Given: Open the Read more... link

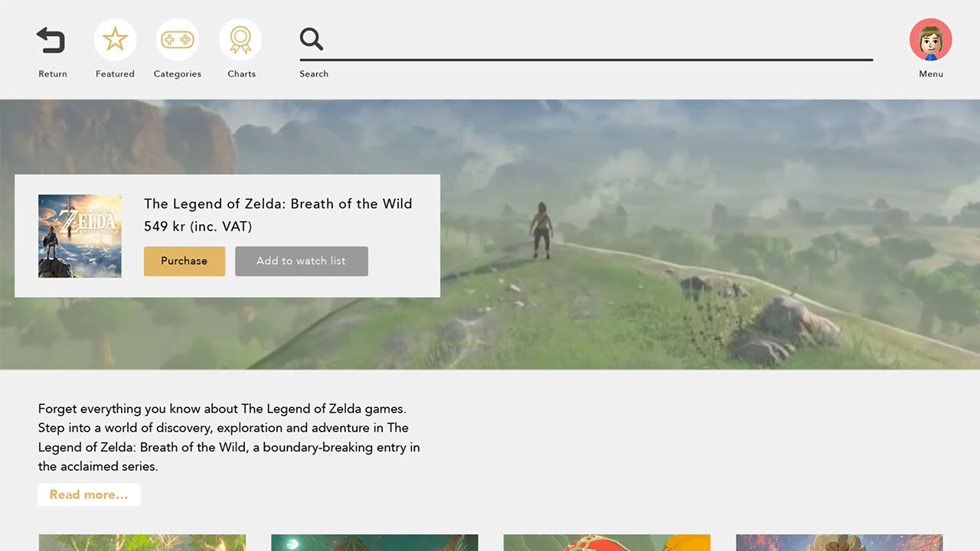Looking at the screenshot, I should 89,494.
